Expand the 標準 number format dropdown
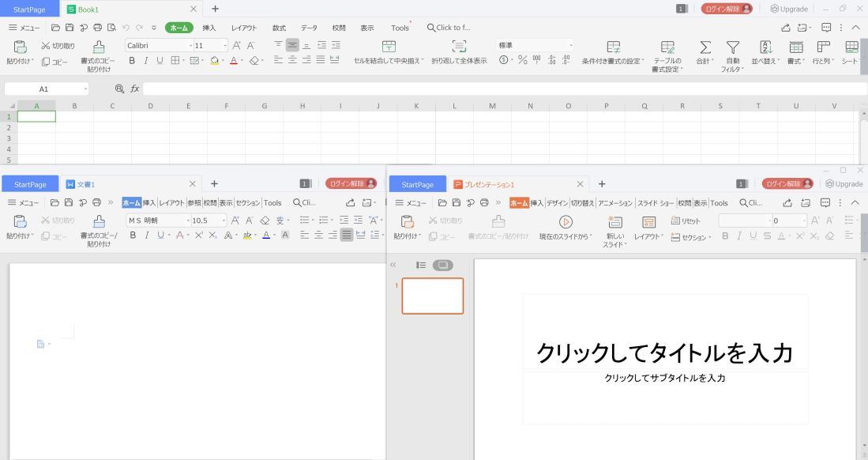 click(x=571, y=45)
